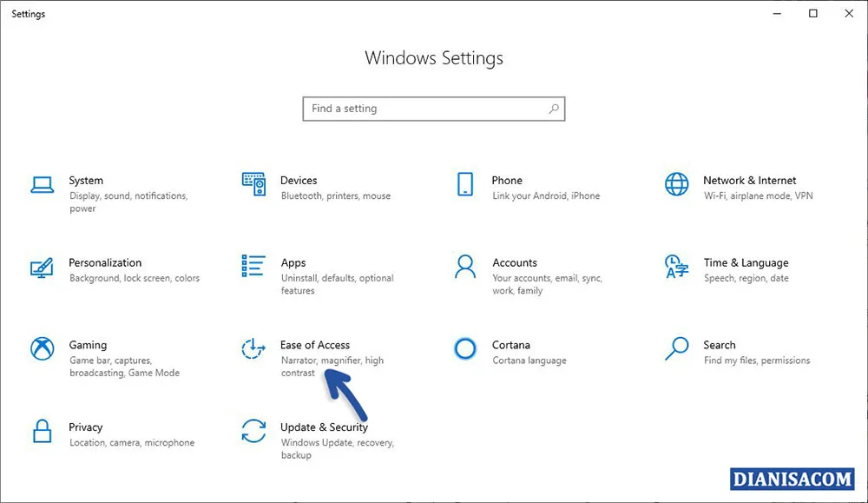The height and width of the screenshot is (503, 868).
Task: Click the Personalization brush icon
Action: tap(42, 268)
